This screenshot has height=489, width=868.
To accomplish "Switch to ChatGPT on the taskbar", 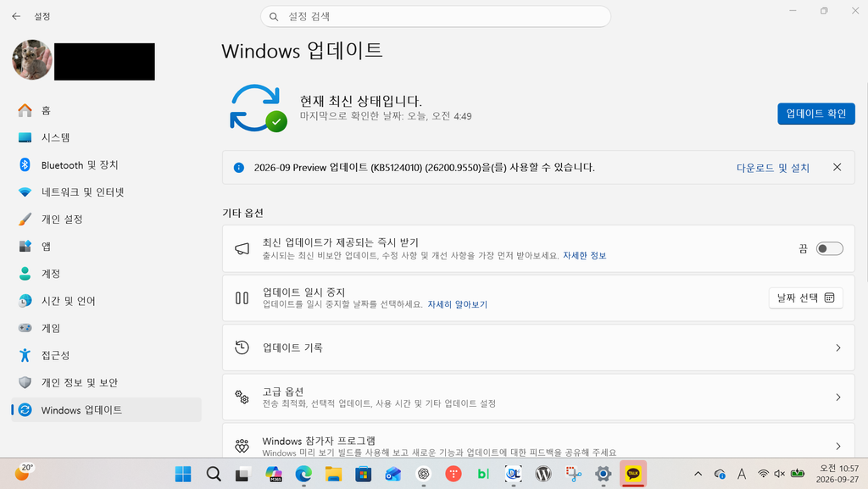I will click(424, 474).
